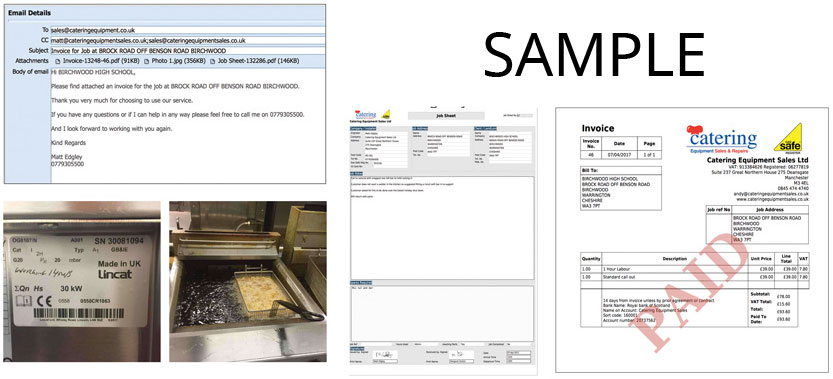Viewport: 833px width, 379px height.
Task: Click the Catering logo on the invoice
Action: coord(721,140)
